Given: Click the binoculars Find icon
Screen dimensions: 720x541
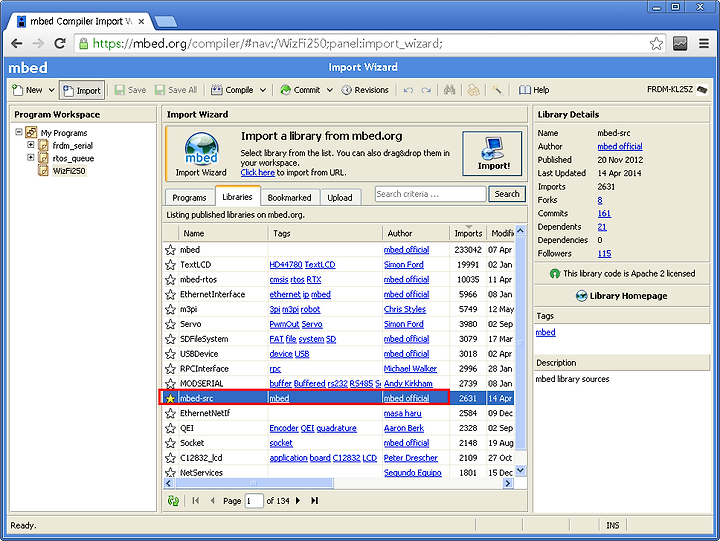Looking at the screenshot, I should (x=450, y=90).
